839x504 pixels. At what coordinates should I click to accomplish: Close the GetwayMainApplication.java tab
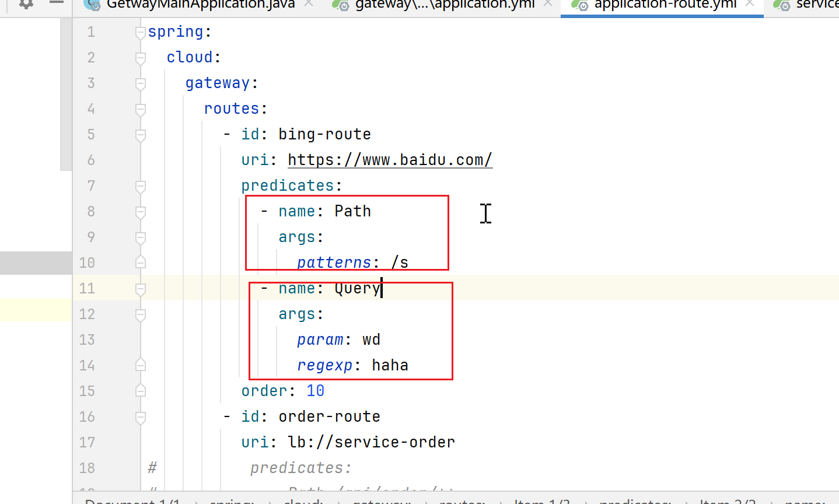click(x=309, y=3)
